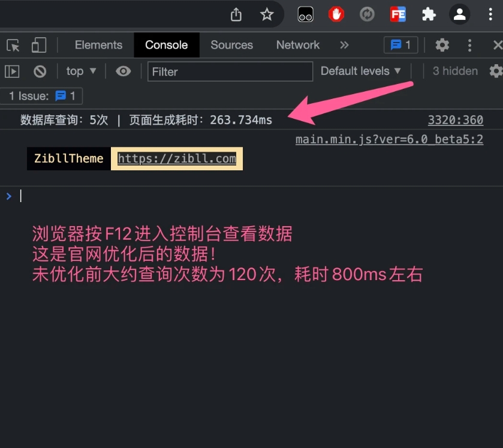Screen dimensions: 503x448
Task: Open the Default levels dropdown
Action: coord(361,71)
